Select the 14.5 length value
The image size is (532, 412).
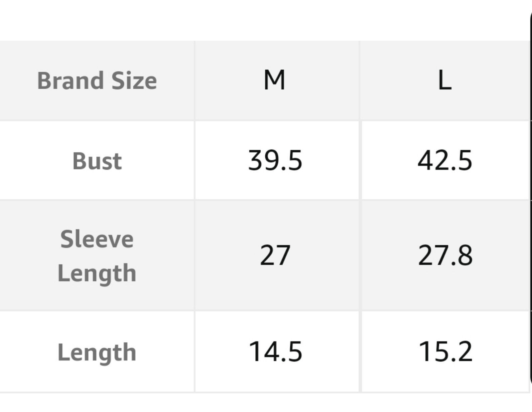[x=275, y=352]
